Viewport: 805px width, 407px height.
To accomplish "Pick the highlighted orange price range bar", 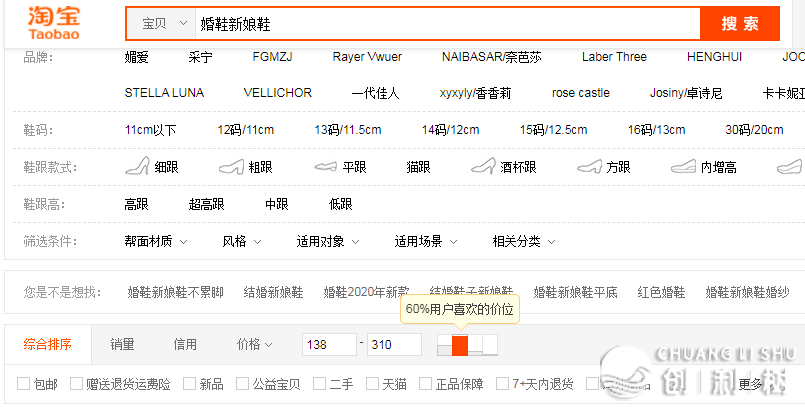I will pyautogui.click(x=460, y=344).
